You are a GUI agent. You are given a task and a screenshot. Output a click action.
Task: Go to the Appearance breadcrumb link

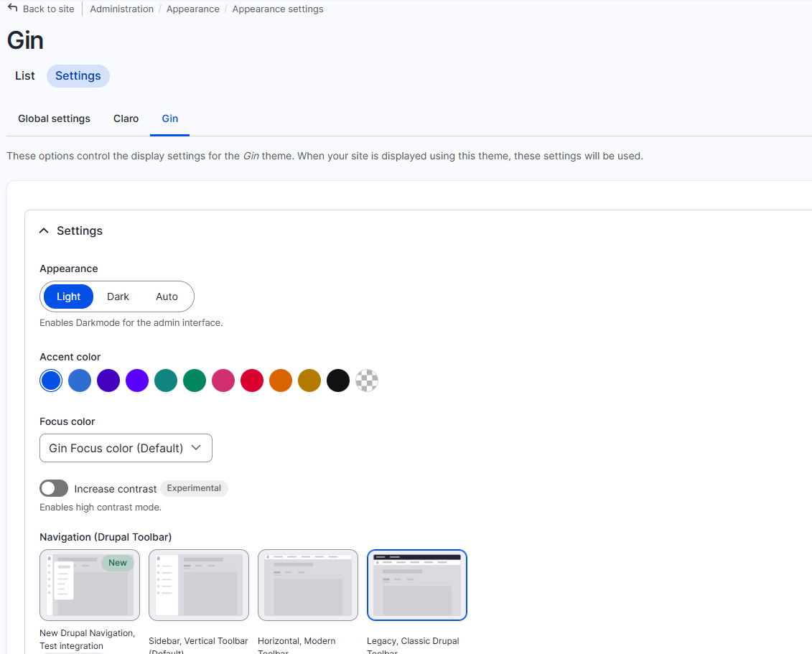tap(192, 9)
